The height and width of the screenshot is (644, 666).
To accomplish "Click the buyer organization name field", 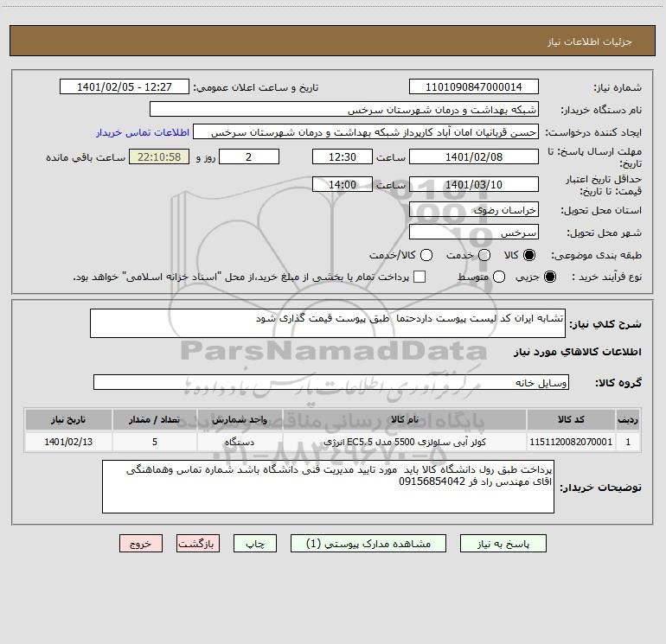I will coord(344,110).
